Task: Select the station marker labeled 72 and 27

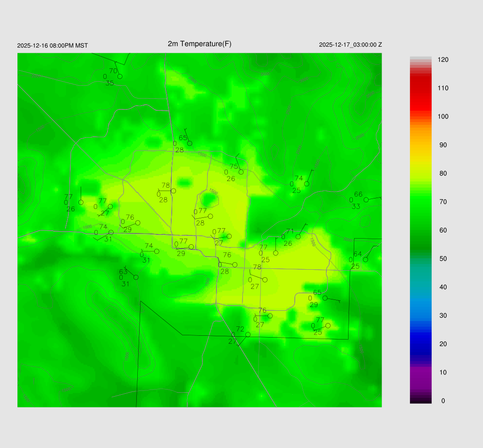Action: pos(248,334)
